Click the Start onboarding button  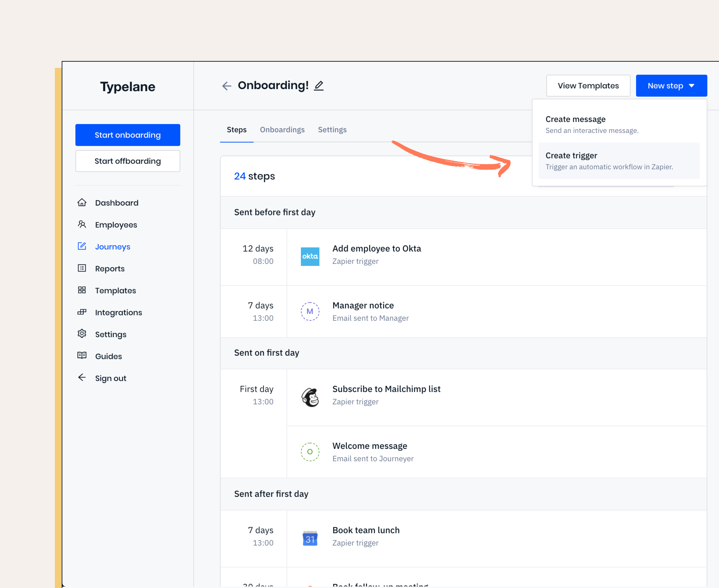click(128, 134)
